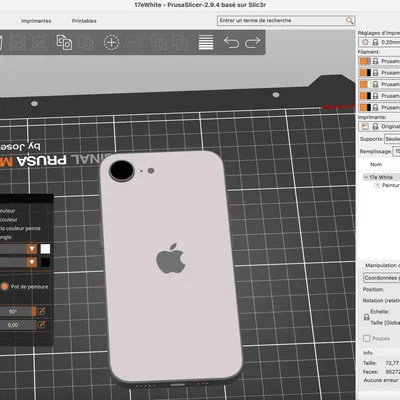Click the printer icon under Imprimante

pos(365,126)
